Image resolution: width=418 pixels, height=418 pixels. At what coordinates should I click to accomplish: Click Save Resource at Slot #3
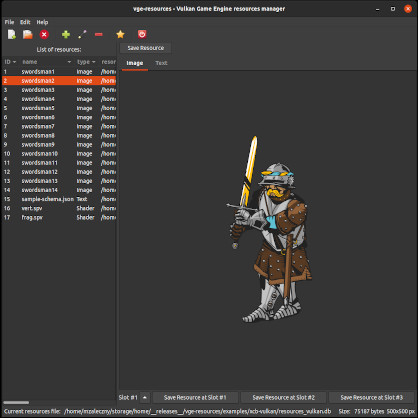click(x=372, y=397)
